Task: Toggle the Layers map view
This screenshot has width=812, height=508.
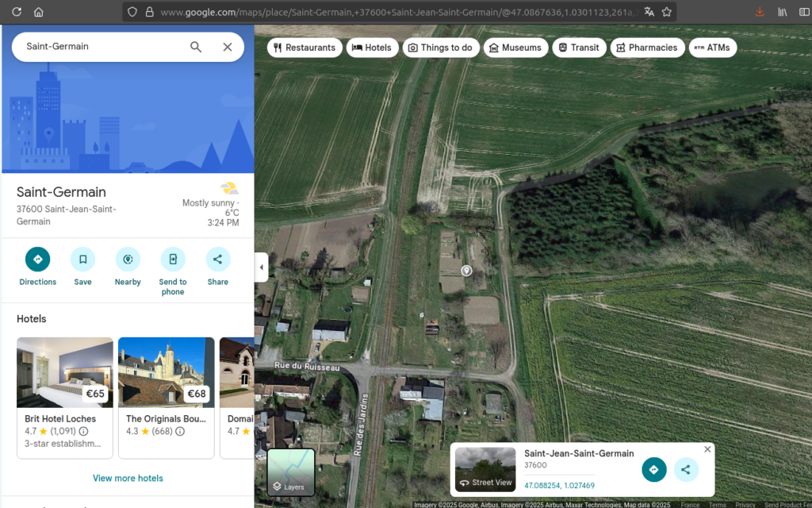Action: point(291,472)
